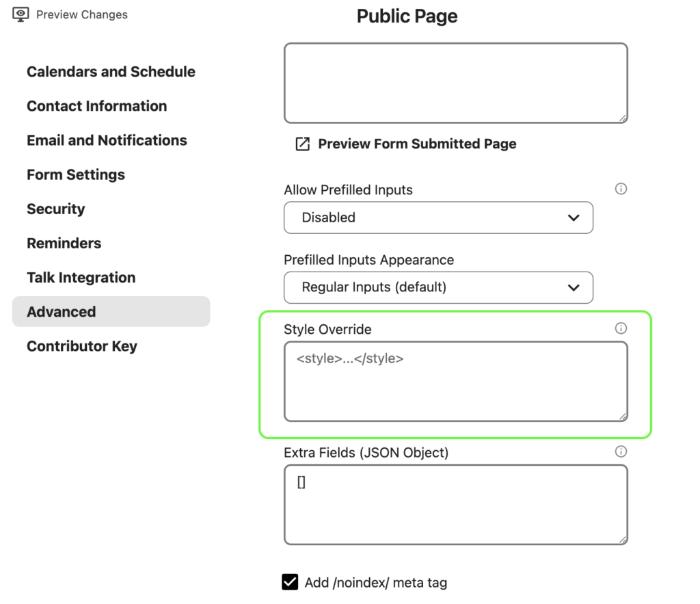Focus the empty text area under Public Page
The width and height of the screenshot is (700, 604).
[456, 83]
